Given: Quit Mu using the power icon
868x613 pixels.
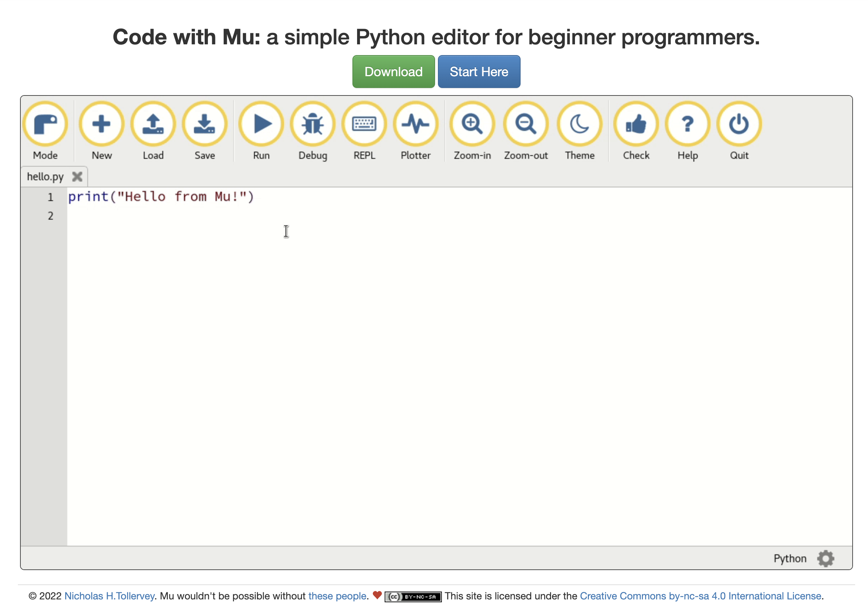Looking at the screenshot, I should coord(739,124).
